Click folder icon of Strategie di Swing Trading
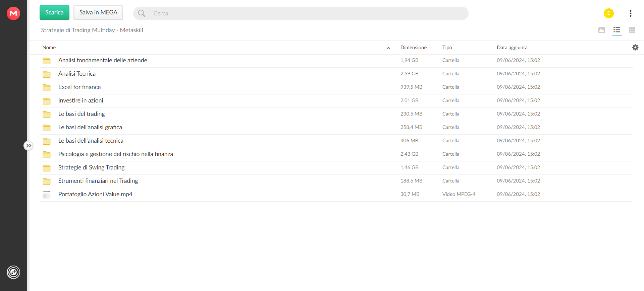Image resolution: width=644 pixels, height=291 pixels. pyautogui.click(x=47, y=168)
